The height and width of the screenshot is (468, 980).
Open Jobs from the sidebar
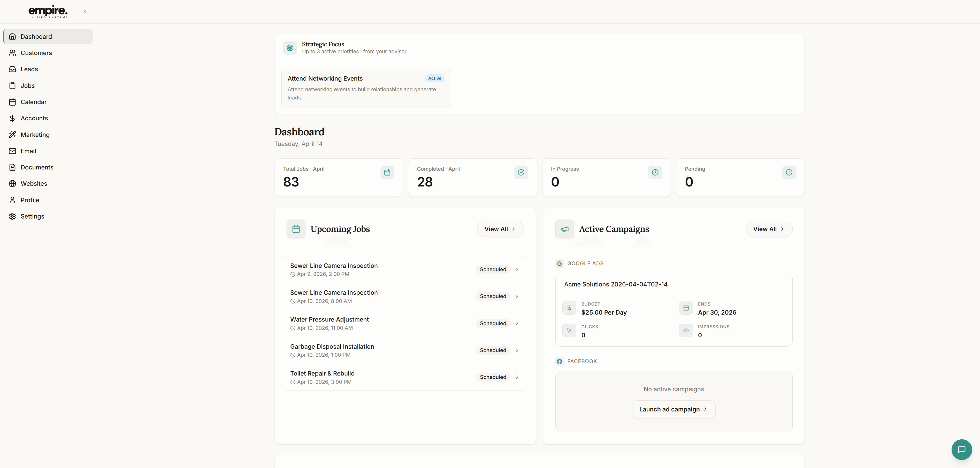[48, 85]
